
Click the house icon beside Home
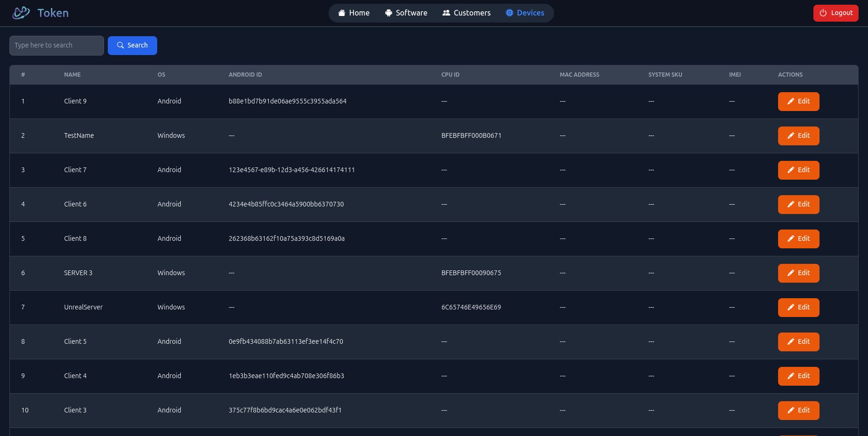tap(342, 13)
